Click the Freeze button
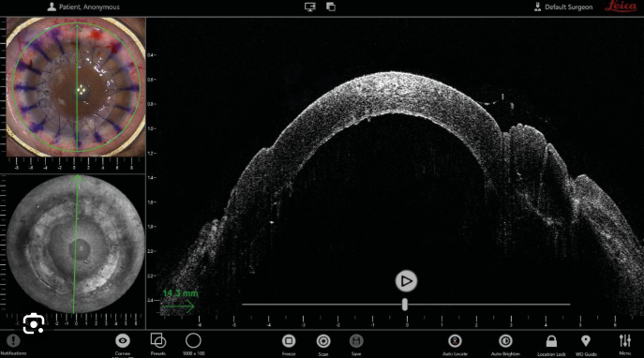Viewport: 644px width, 358px height. (289, 341)
